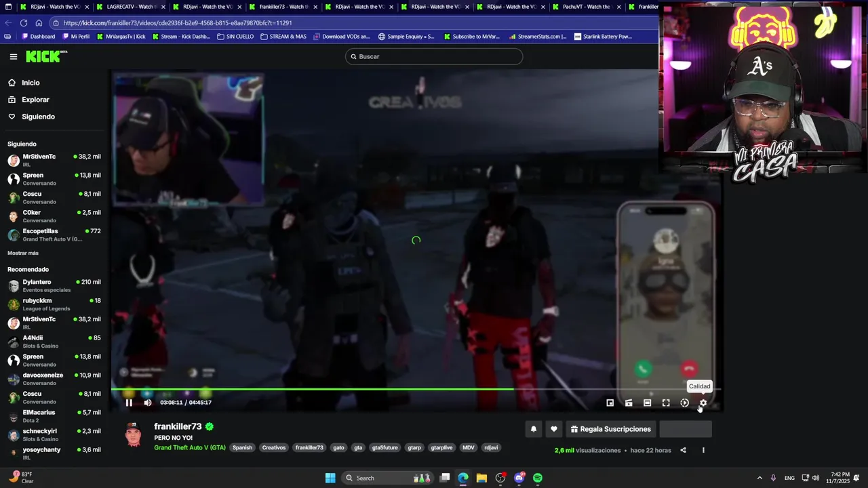Mute the video with the speaker icon
Image resolution: width=868 pixels, height=488 pixels.
[148, 403]
